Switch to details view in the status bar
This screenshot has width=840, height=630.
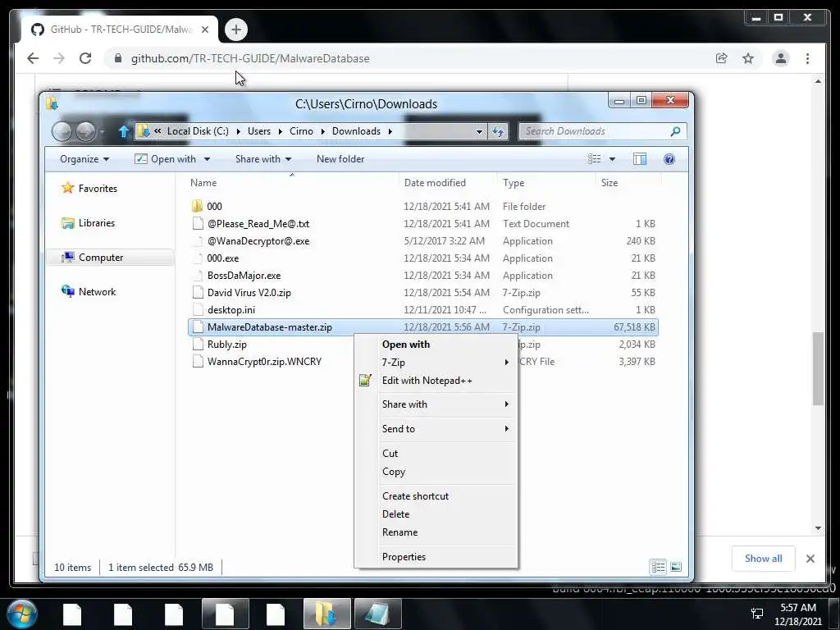point(659,567)
